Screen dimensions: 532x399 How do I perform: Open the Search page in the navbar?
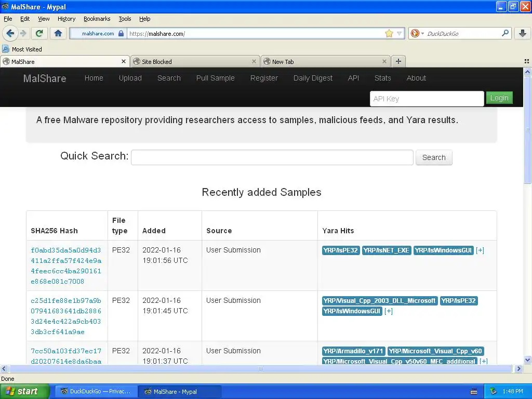pyautogui.click(x=169, y=78)
